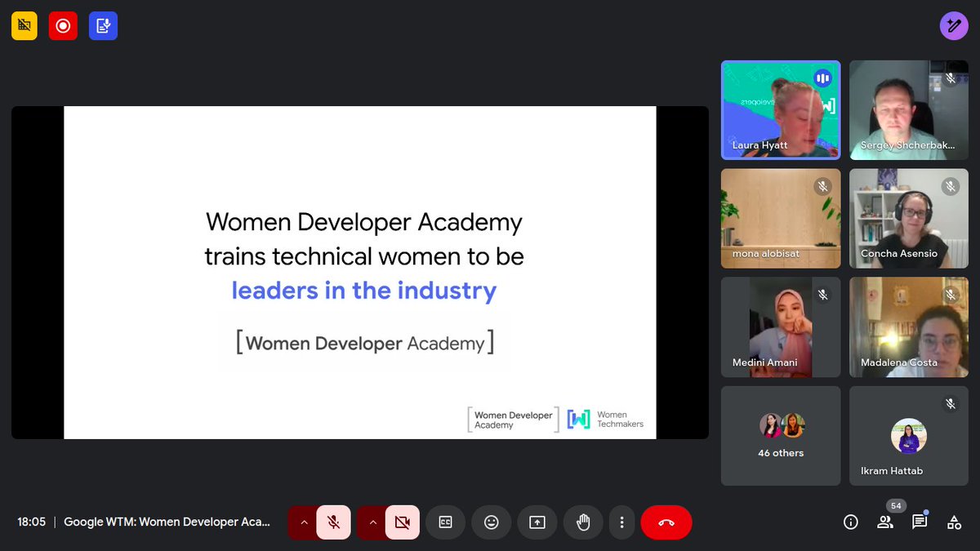Expand video settings arrow beside camera

(372, 522)
